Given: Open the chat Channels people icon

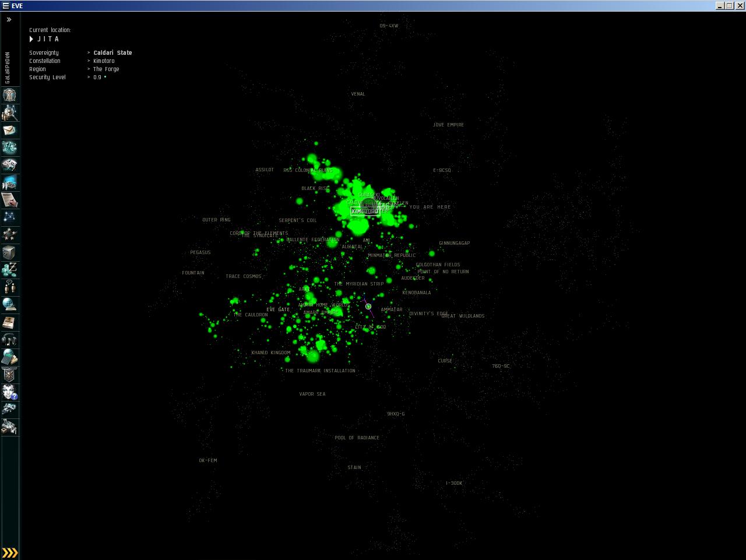Looking at the screenshot, I should click(x=9, y=287).
